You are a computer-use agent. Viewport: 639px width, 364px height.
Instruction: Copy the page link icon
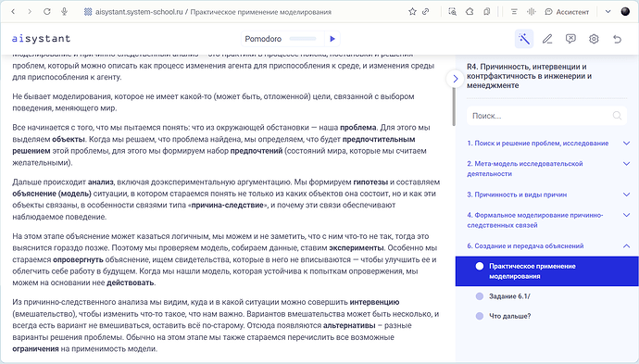[x=425, y=12]
